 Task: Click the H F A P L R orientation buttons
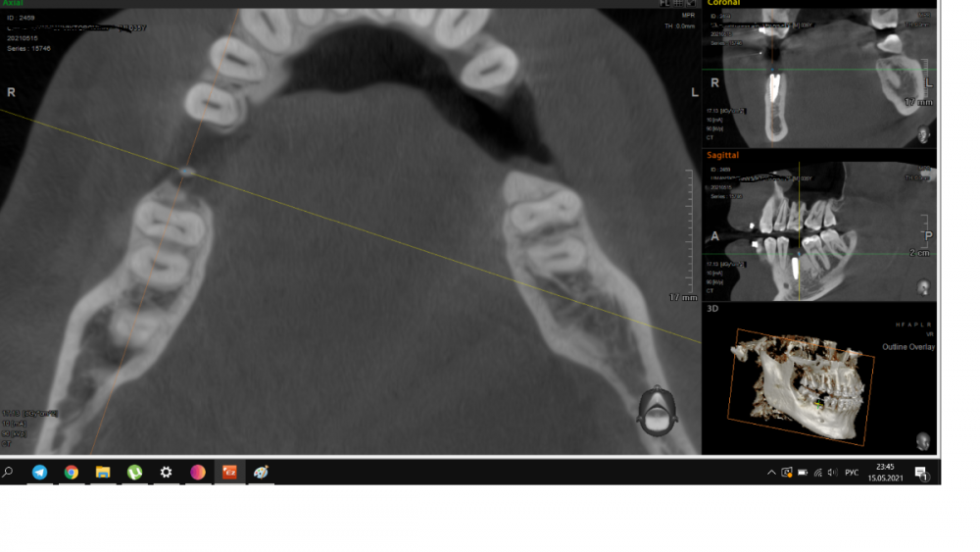[914, 325]
